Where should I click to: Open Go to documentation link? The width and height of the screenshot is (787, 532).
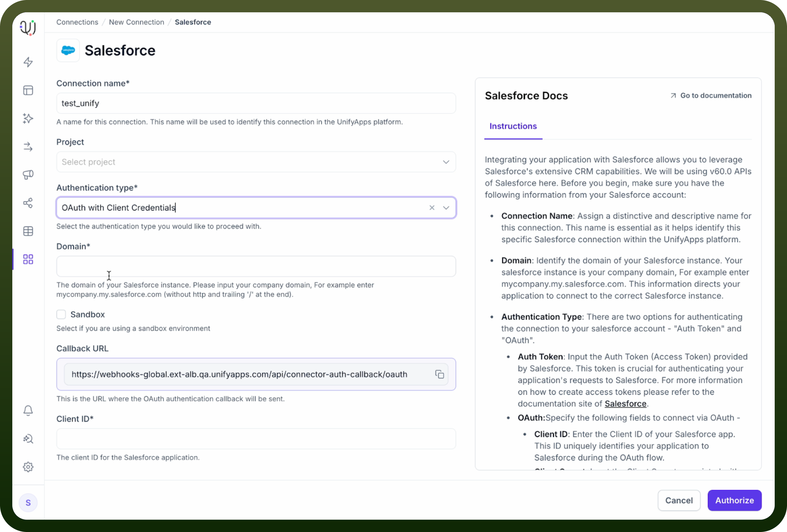(x=711, y=96)
